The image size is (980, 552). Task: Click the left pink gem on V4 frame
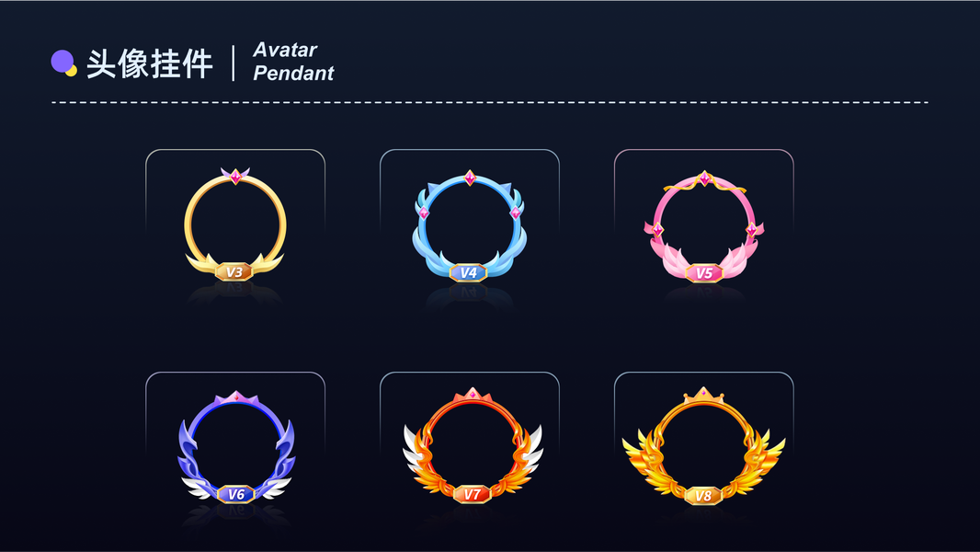coord(424,213)
